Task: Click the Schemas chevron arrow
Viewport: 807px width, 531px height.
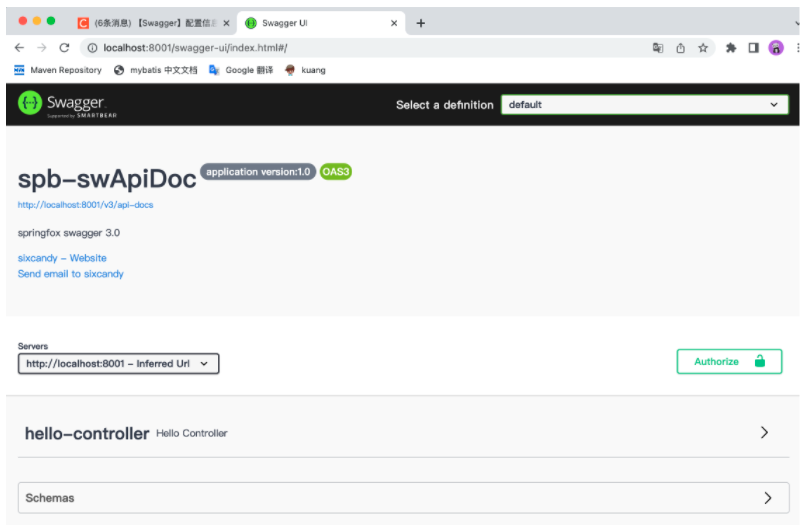Action: (767, 498)
